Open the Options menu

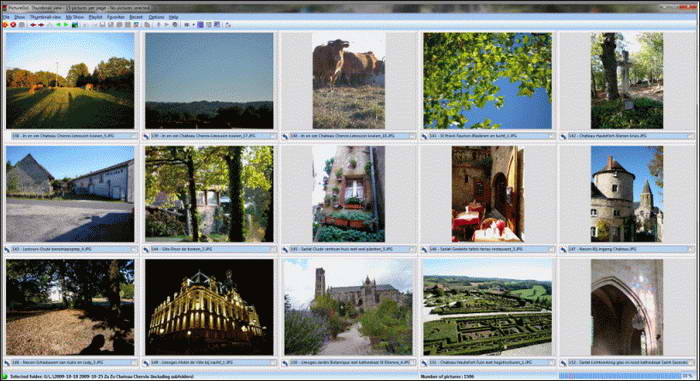point(157,17)
